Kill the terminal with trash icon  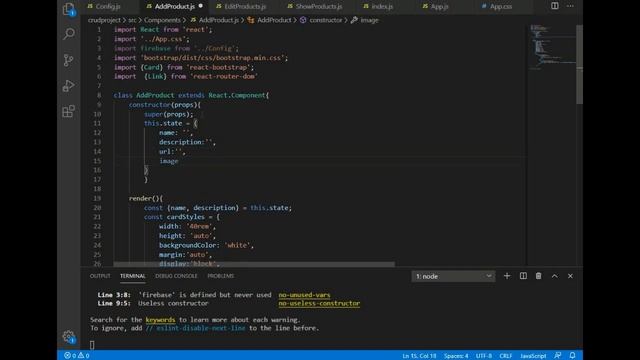(x=539, y=276)
